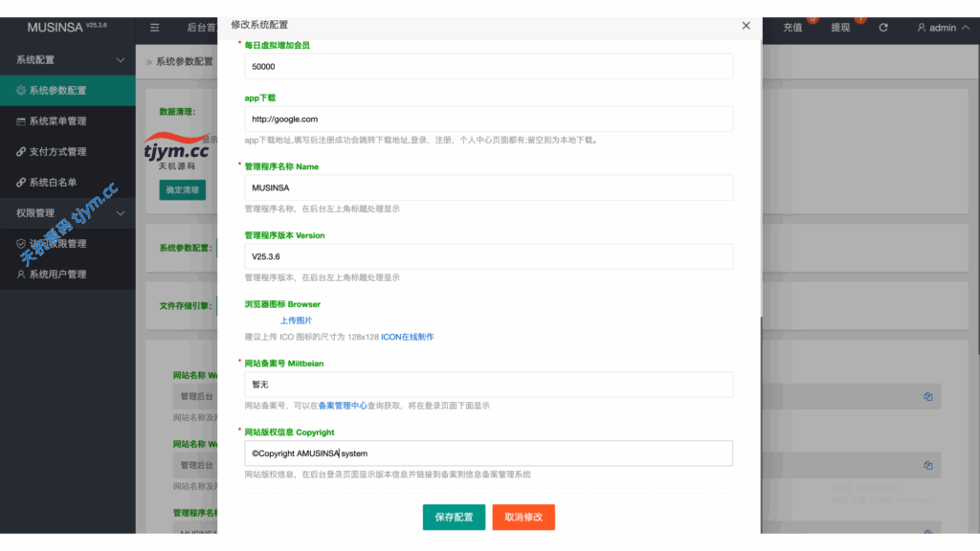Click the sidebar collapse hamburger icon
The width and height of the screenshot is (980, 551).
(x=155, y=28)
